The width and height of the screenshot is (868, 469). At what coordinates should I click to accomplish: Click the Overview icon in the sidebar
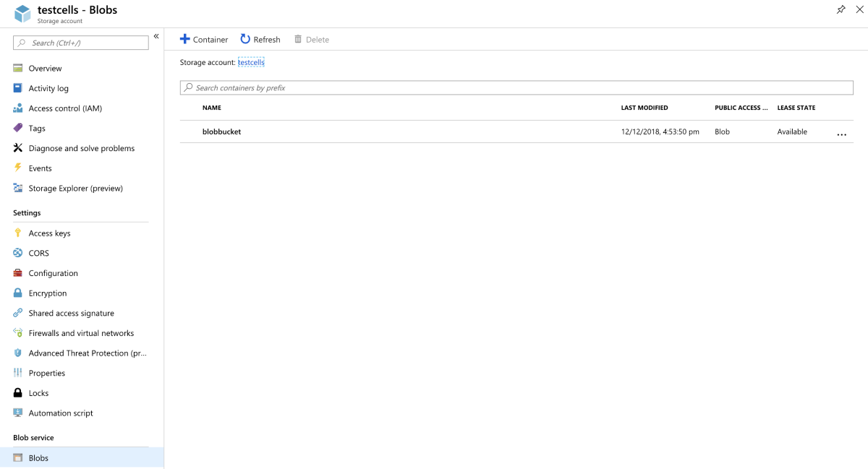(x=18, y=68)
